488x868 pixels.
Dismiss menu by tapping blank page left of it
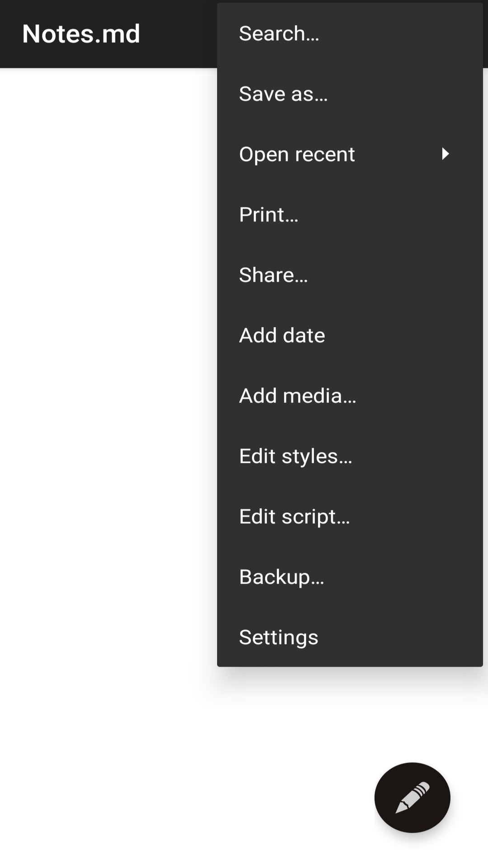point(108,362)
